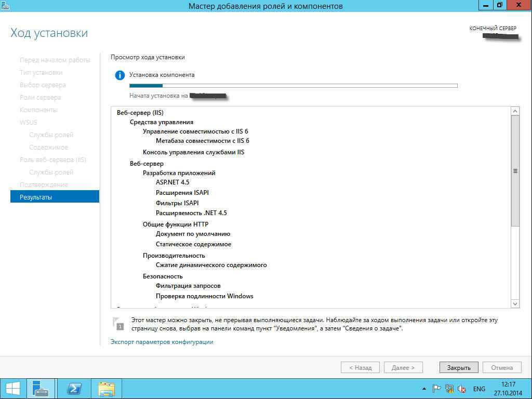Select the Веб-сервер sub-entry
This screenshot has width=532, height=399.
point(147,164)
